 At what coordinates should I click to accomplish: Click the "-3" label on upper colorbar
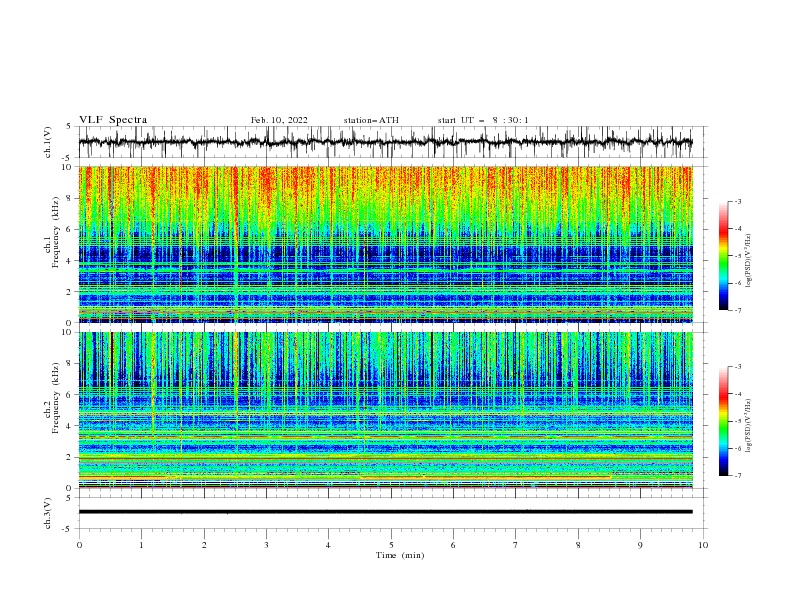737,201
